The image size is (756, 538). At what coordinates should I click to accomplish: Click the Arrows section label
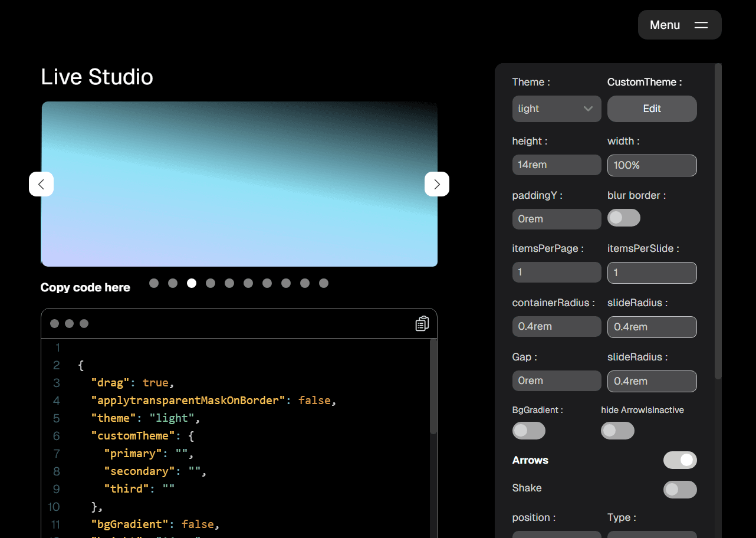point(530,460)
